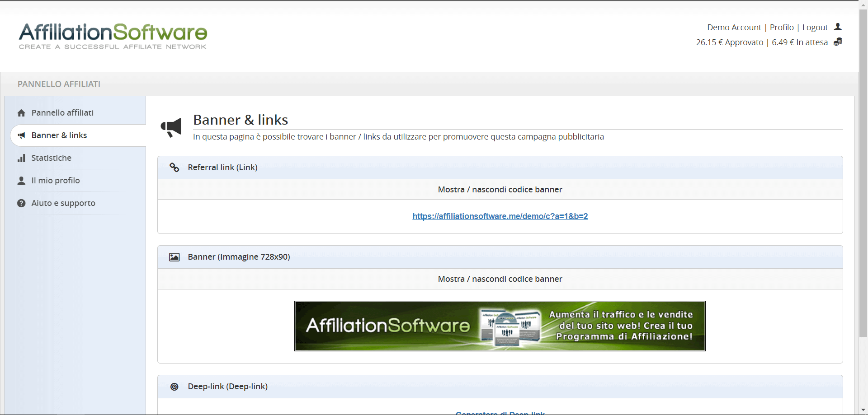Click the person icon beside Il mio profilo
Viewport: 868px width, 415px height.
coord(21,181)
